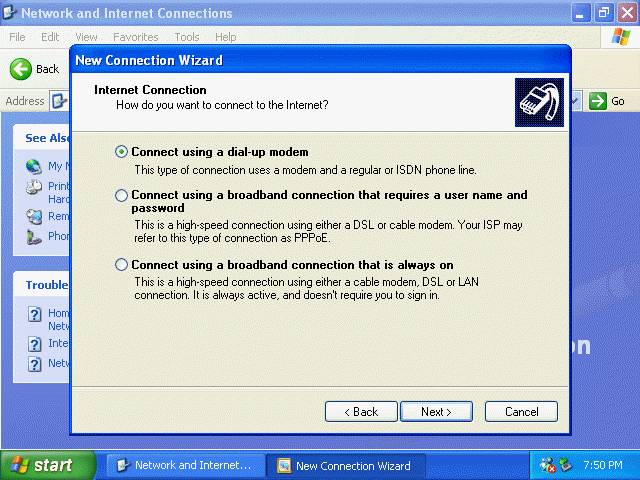Image resolution: width=640 pixels, height=480 pixels.
Task: Click the Internet troubleshooter question mark icon
Action: click(35, 344)
